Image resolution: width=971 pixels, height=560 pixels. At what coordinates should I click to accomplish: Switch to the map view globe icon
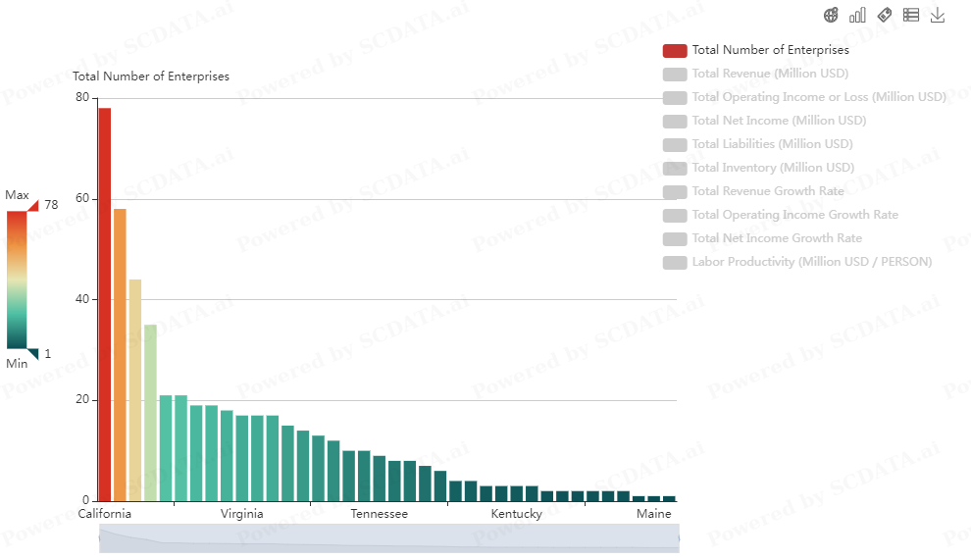(x=831, y=15)
